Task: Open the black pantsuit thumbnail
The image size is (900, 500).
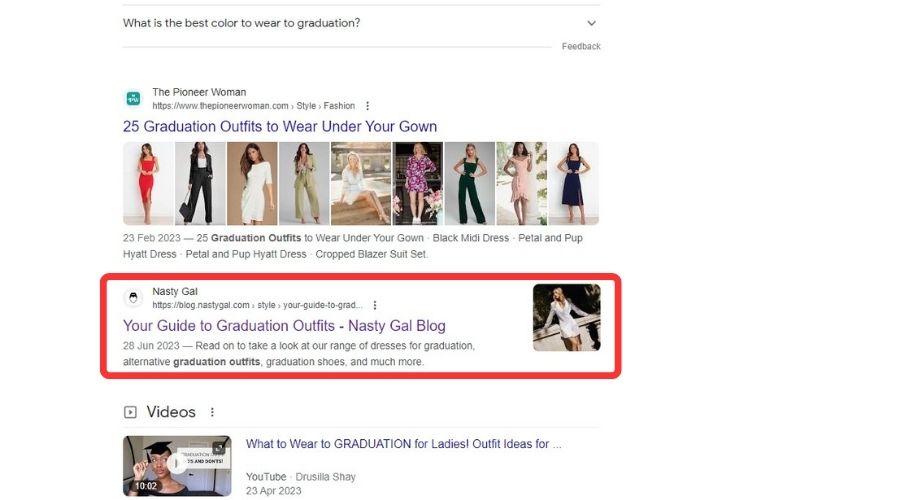Action: [200, 183]
